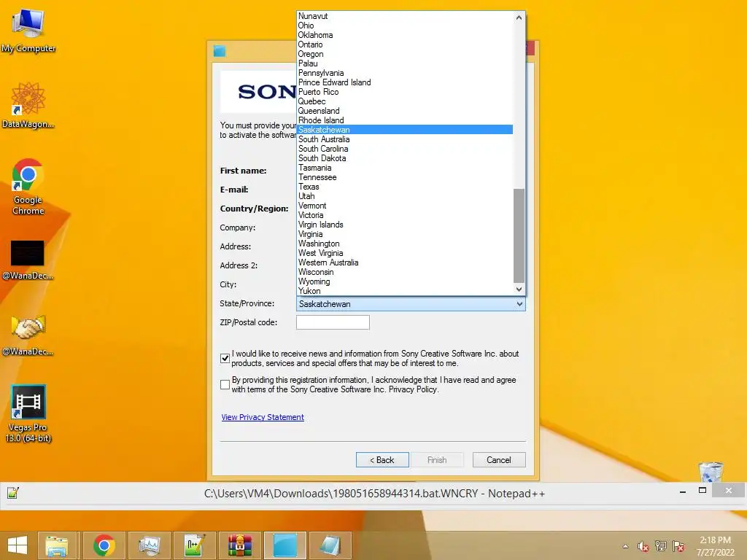This screenshot has height=560, width=747.
Task: Show hidden system tray icons
Action: click(x=625, y=546)
